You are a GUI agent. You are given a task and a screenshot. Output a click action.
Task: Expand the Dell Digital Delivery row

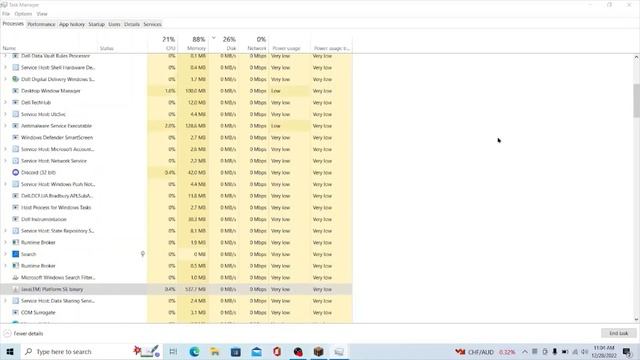[x=5, y=79]
